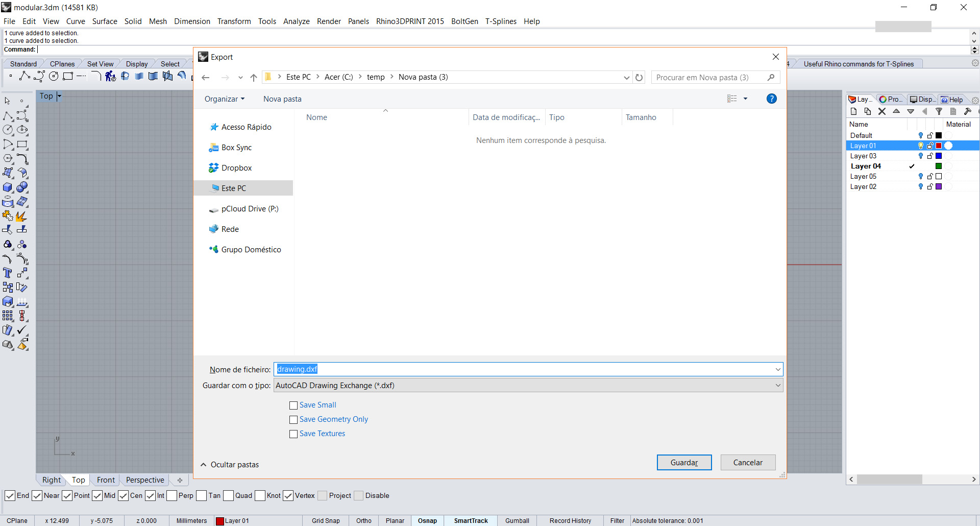Select the Polyline tool in the left toolbar

coord(8,116)
